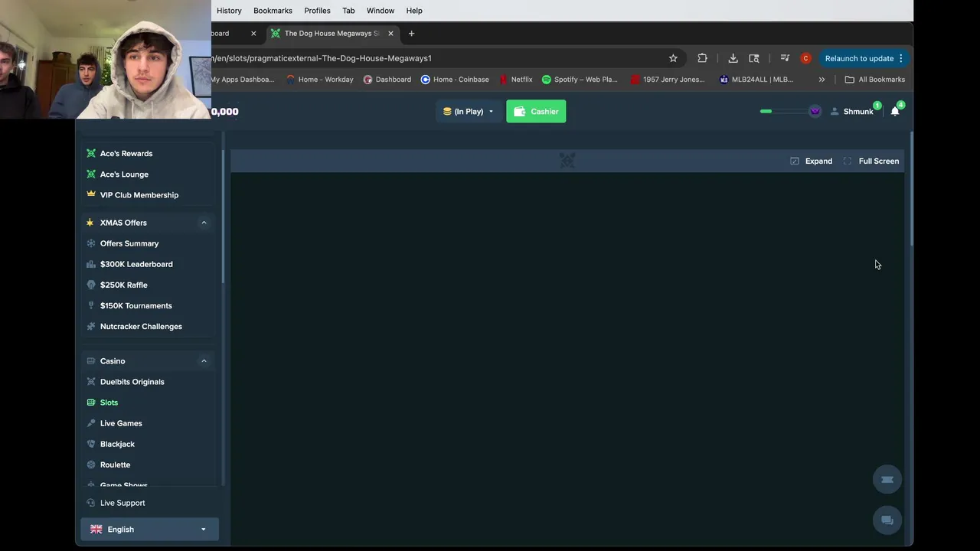Image resolution: width=980 pixels, height=551 pixels.
Task: Click the Live Support headset icon
Action: [90, 503]
